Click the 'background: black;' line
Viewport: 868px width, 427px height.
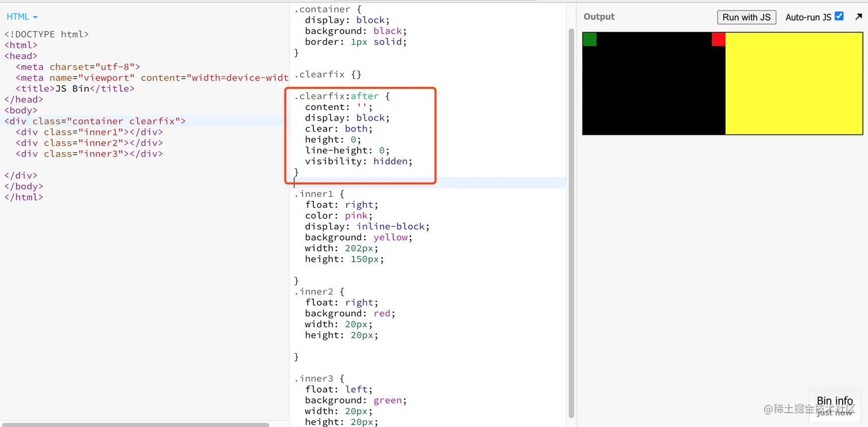[356, 31]
